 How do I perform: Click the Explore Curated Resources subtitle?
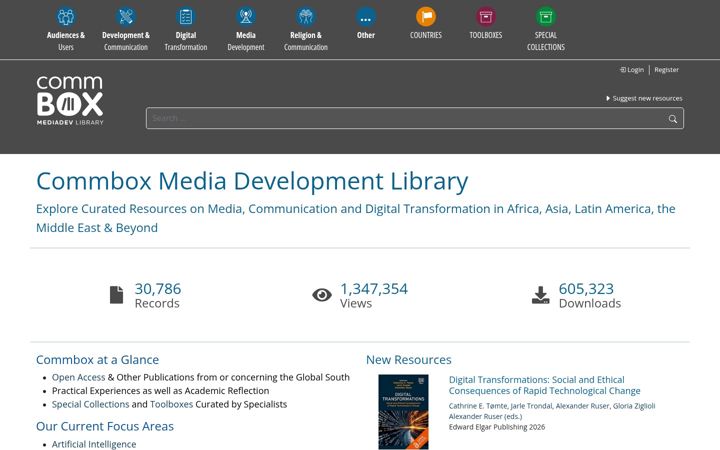click(x=355, y=218)
